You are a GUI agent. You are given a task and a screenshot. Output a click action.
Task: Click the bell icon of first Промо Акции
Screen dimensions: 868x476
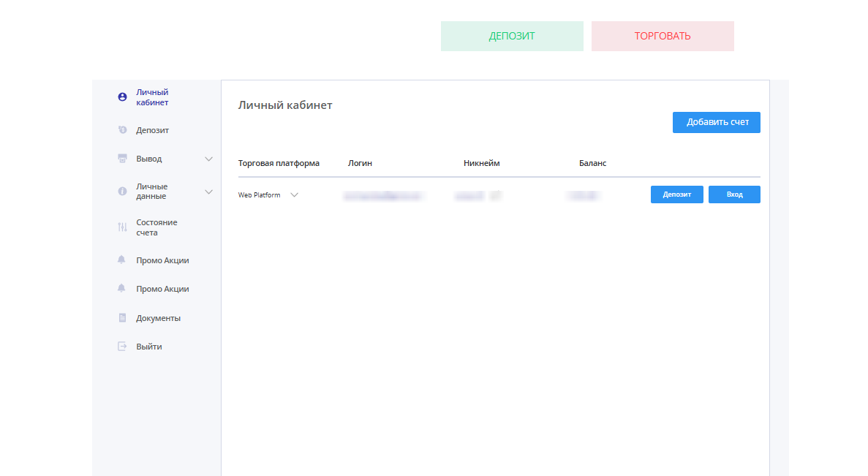tap(121, 260)
